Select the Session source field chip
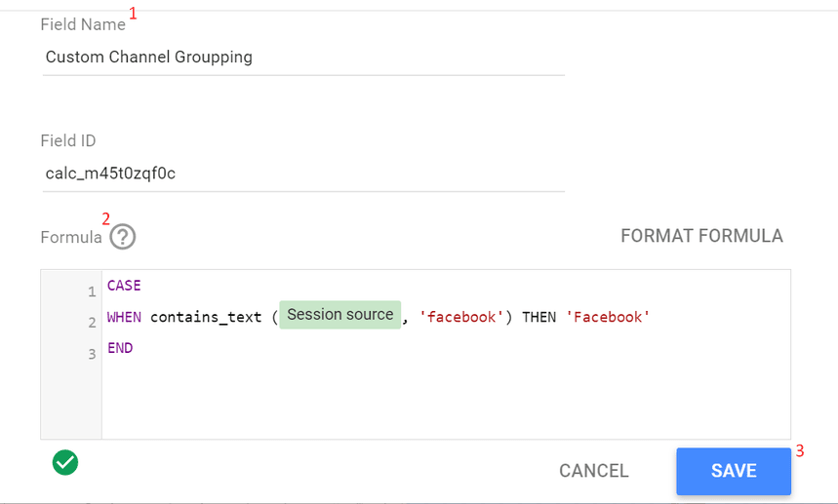The width and height of the screenshot is (838, 504). 340,315
